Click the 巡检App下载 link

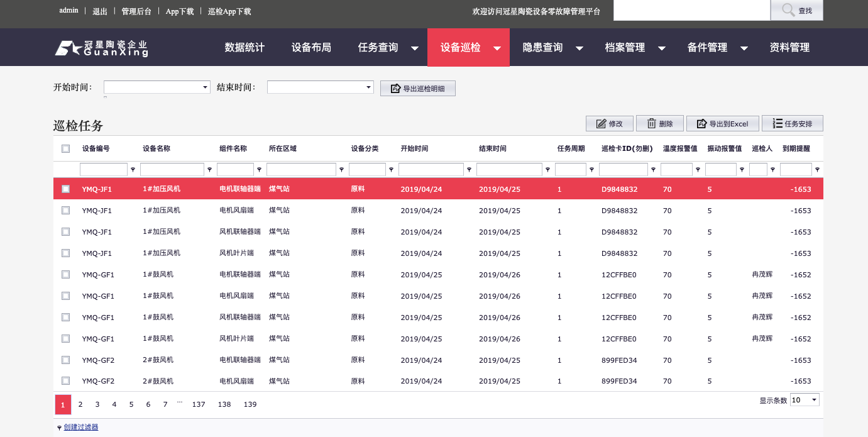[x=229, y=11]
